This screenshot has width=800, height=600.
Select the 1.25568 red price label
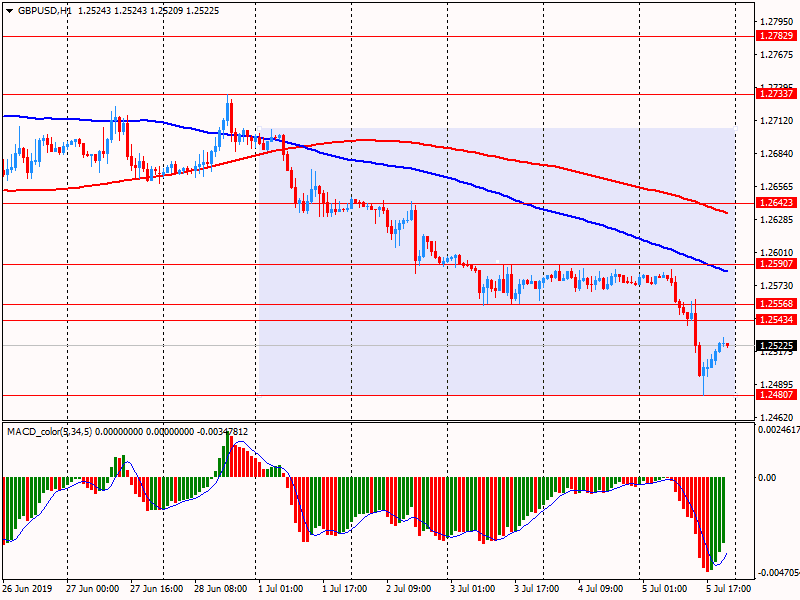coord(776,304)
